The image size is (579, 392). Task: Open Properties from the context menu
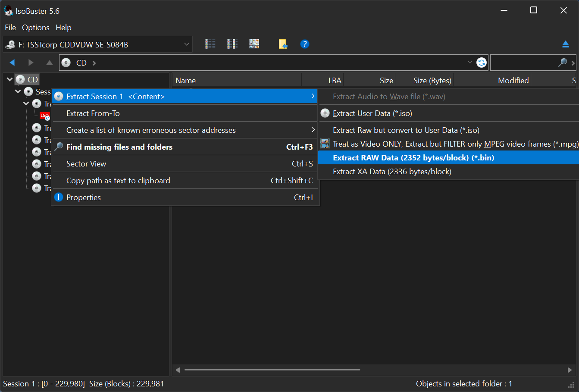point(84,197)
